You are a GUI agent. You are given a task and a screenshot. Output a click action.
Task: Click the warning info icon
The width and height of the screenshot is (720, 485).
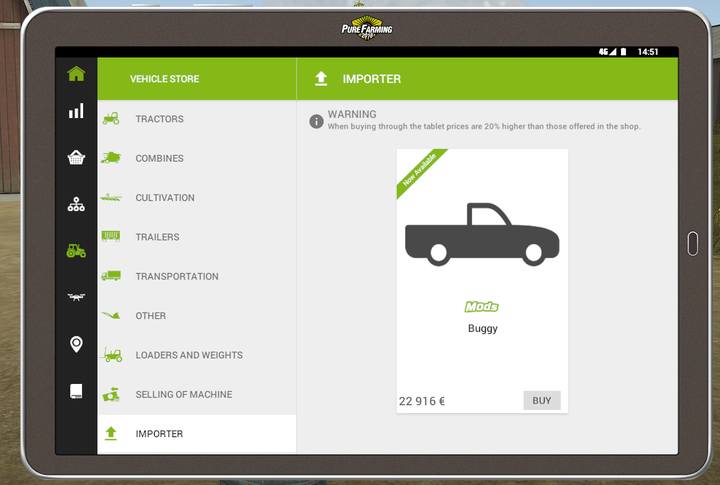click(x=316, y=121)
